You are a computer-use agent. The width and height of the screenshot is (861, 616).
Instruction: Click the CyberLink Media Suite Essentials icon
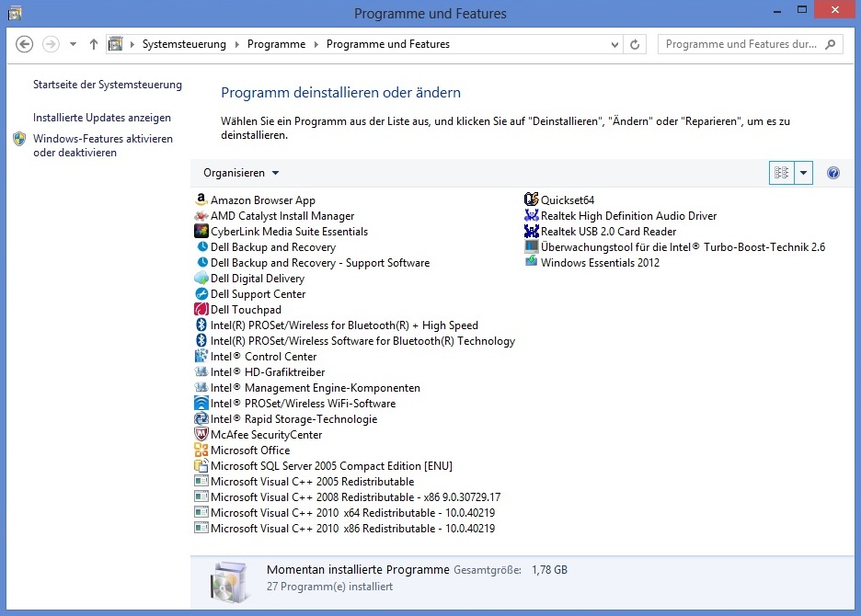[x=201, y=231]
